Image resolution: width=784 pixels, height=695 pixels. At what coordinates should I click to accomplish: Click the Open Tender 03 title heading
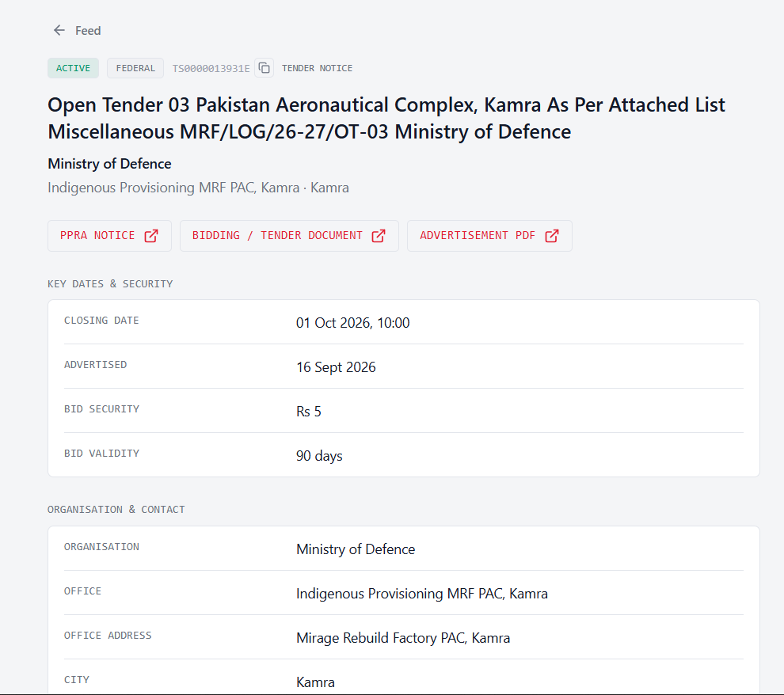click(386, 119)
